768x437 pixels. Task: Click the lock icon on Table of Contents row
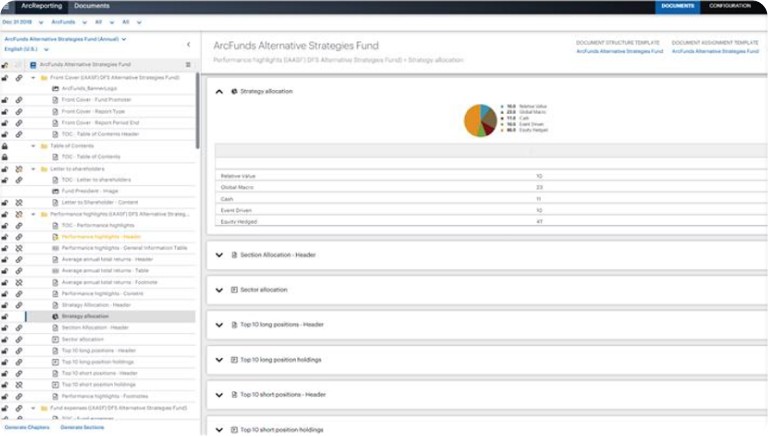[x=5, y=146]
